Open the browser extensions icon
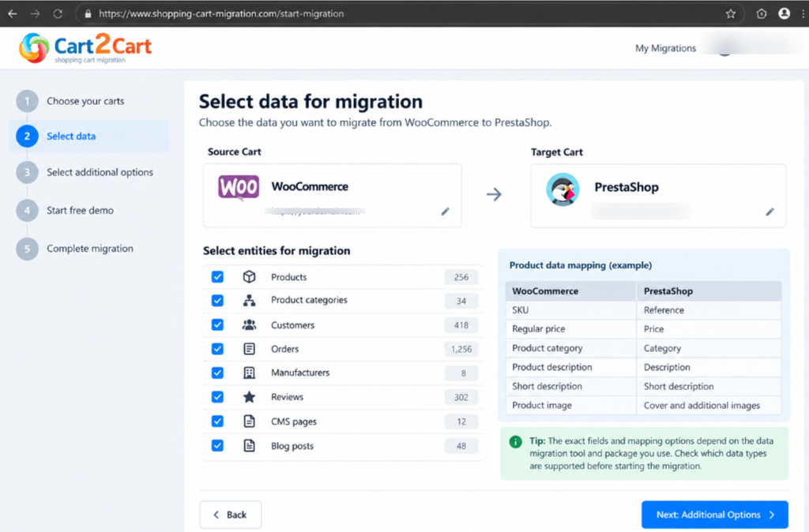Screen dimensions: 809x532 (762, 14)
